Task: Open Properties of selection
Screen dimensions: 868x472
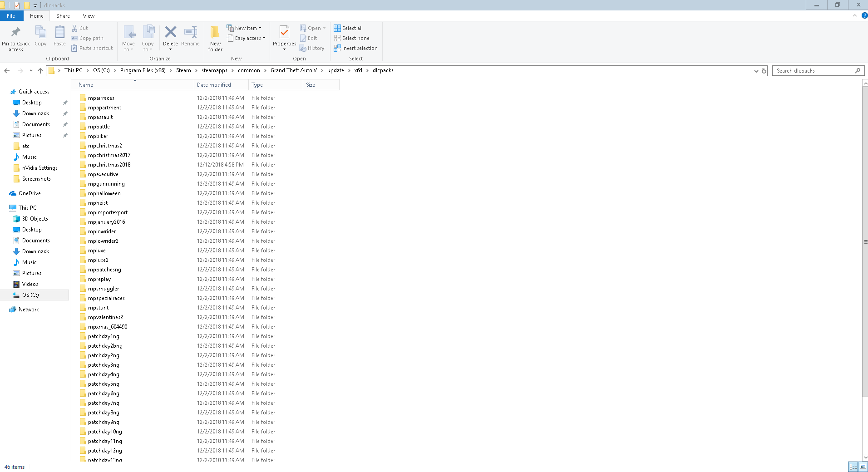Action: click(x=284, y=39)
